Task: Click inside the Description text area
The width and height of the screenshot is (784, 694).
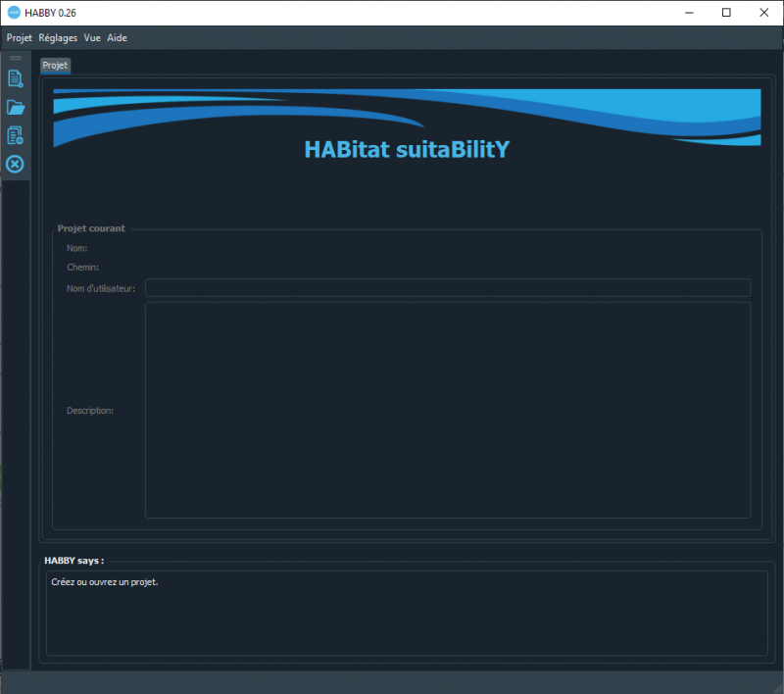Action: click(x=447, y=410)
